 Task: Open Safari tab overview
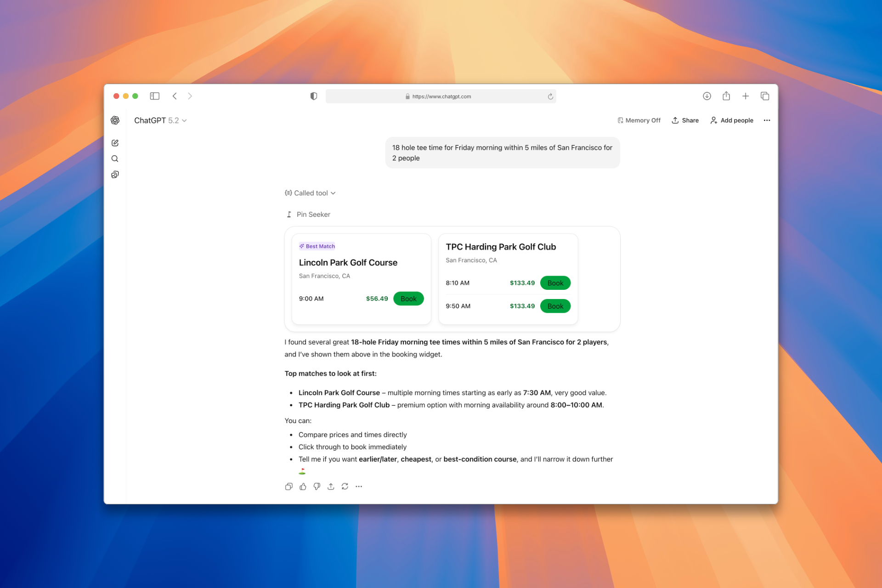coord(765,96)
